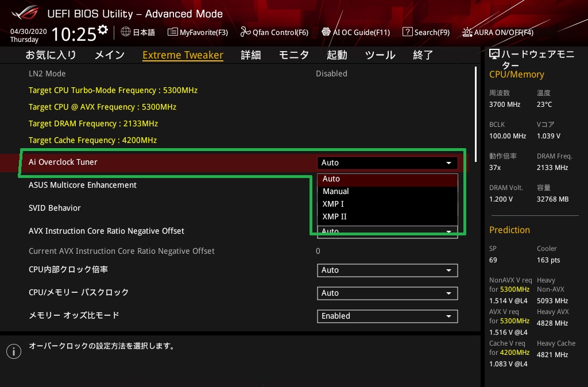The image size is (588, 387).
Task: Click the info icon beside help text
Action: [x=14, y=351]
